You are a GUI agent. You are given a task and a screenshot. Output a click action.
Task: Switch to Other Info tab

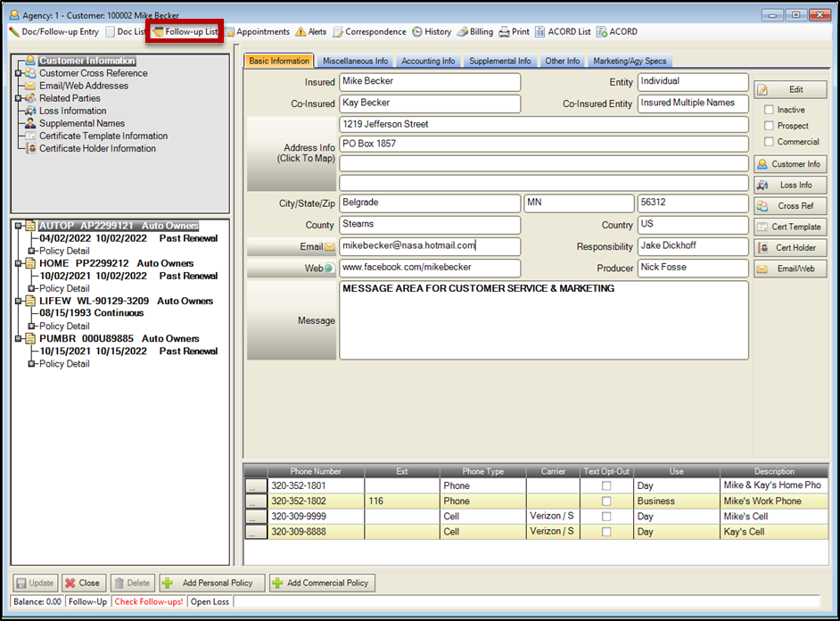[563, 61]
